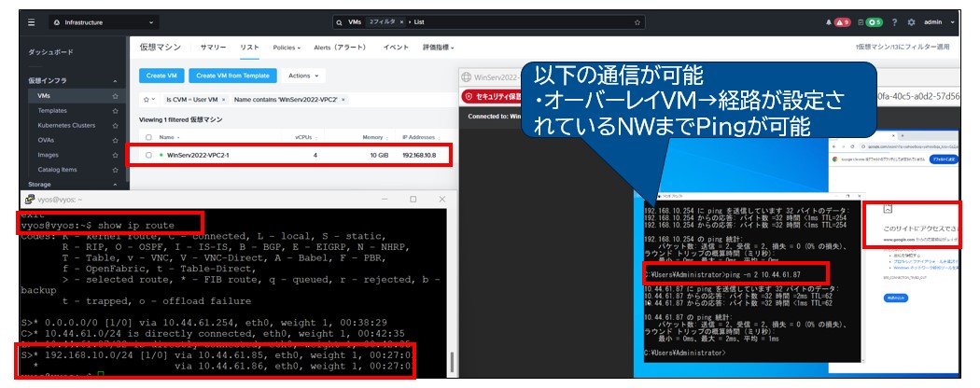Star the Templates sidebar entry
This screenshot has height=388, width=980.
pyautogui.click(x=115, y=110)
